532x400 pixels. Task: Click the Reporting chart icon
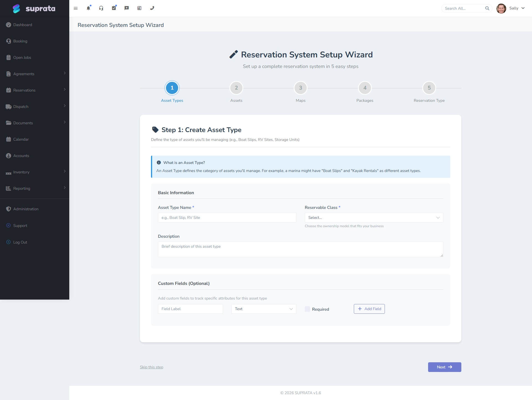tap(9, 188)
